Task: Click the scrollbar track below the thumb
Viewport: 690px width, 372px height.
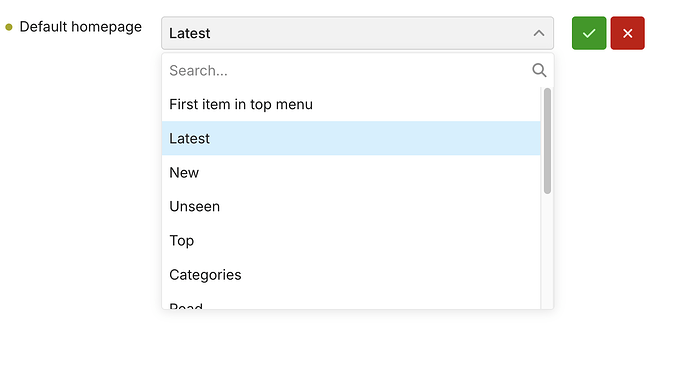Action: (547, 251)
